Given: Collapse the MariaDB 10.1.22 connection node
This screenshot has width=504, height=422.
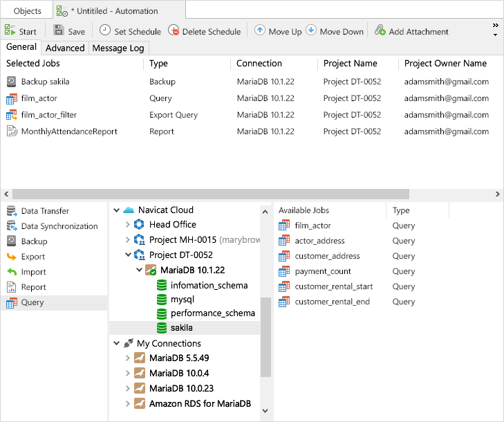Looking at the screenshot, I should [139, 270].
